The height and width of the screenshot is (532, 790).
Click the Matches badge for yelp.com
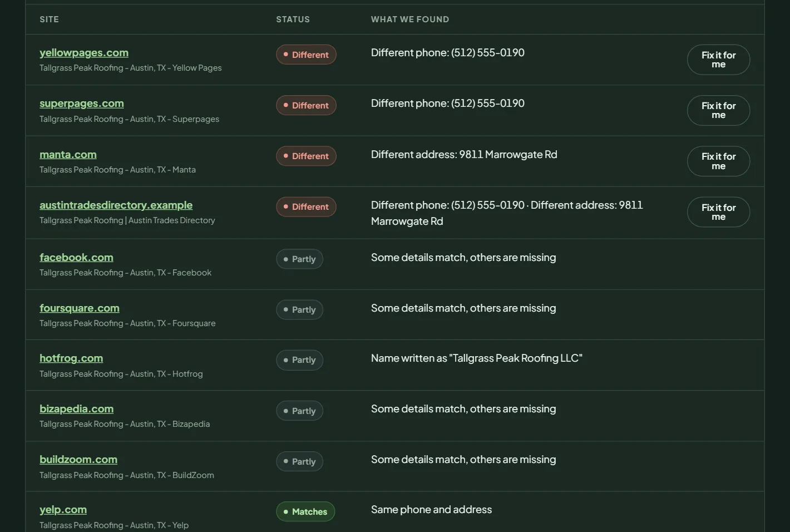pyautogui.click(x=305, y=511)
